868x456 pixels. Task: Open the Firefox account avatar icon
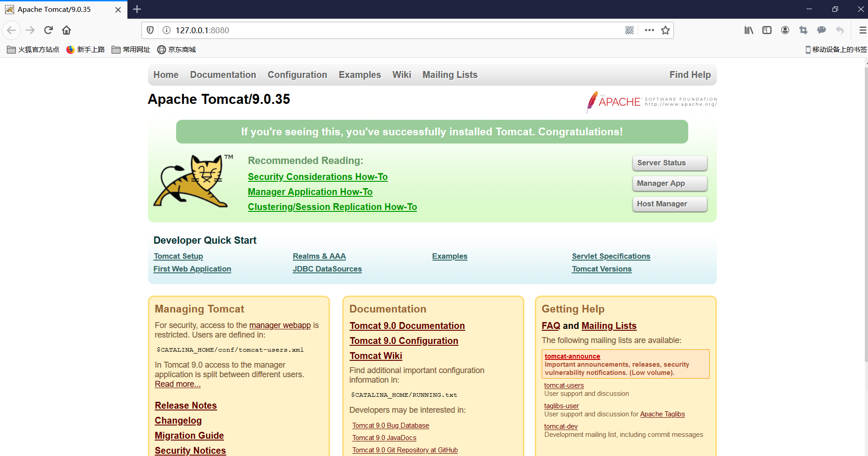(785, 30)
